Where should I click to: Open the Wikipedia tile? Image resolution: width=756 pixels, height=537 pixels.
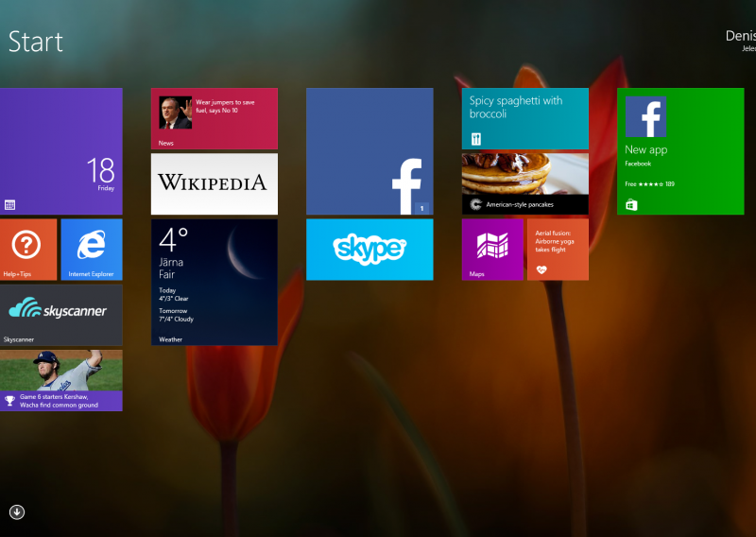click(215, 183)
